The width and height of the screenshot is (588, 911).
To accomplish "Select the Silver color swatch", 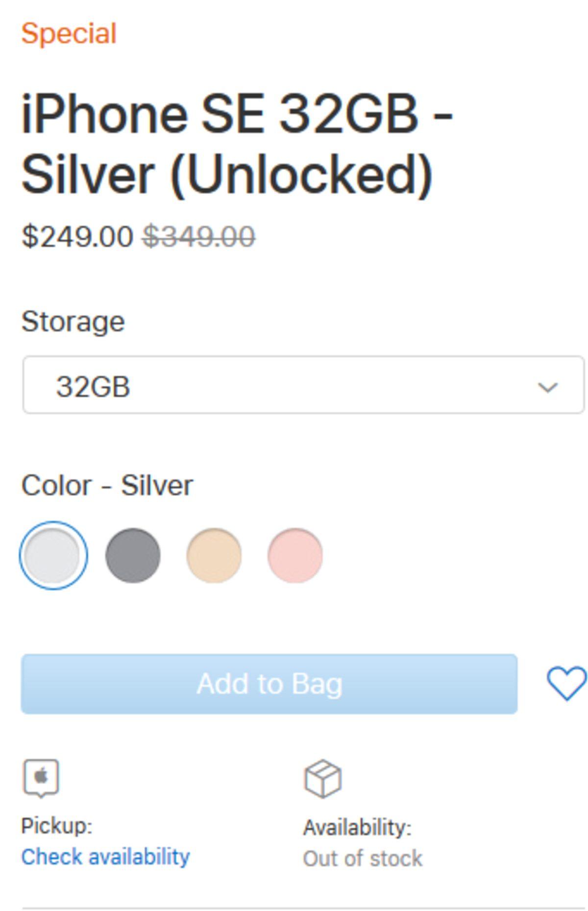I will tap(53, 555).
